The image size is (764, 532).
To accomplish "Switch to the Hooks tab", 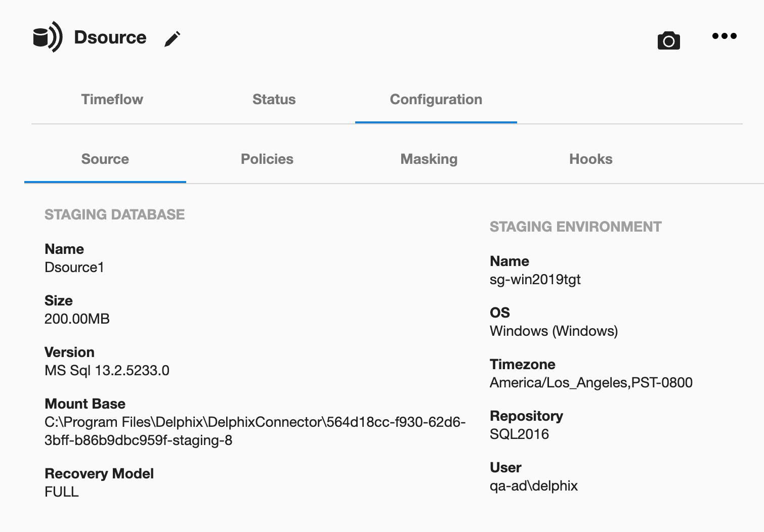I will (590, 159).
